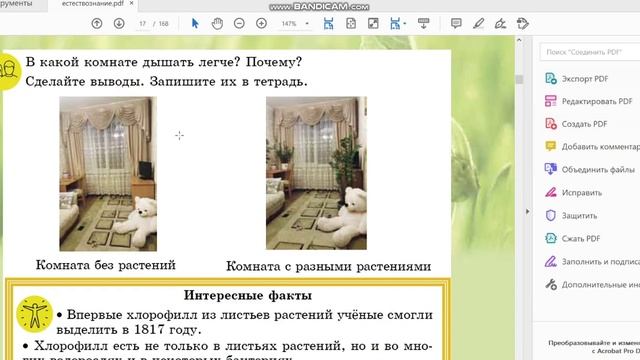
Task: Open Дополнительные инструменты entry
Action: [x=592, y=284]
